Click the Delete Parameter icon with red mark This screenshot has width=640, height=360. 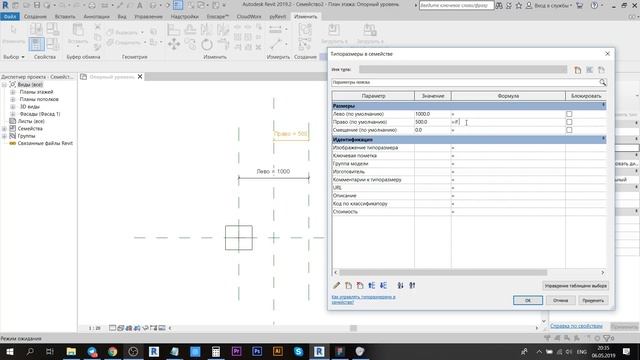(x=360, y=285)
